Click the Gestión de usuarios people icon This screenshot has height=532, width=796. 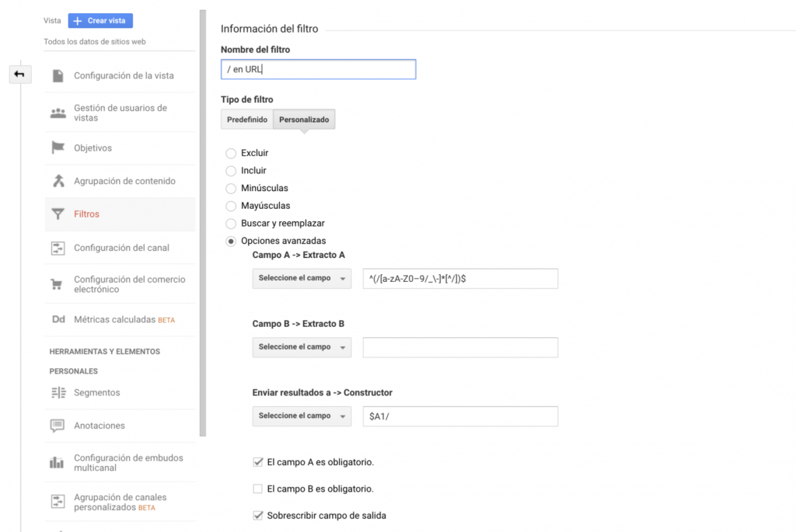58,113
